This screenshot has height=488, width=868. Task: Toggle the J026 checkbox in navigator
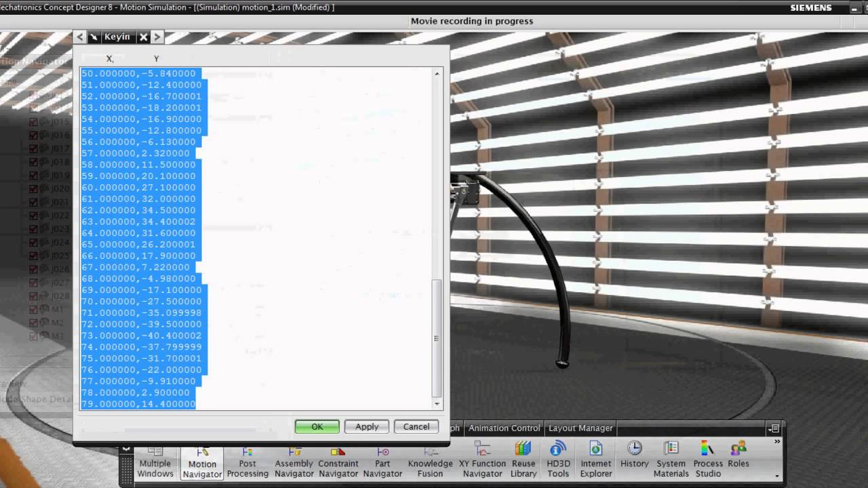(34, 269)
